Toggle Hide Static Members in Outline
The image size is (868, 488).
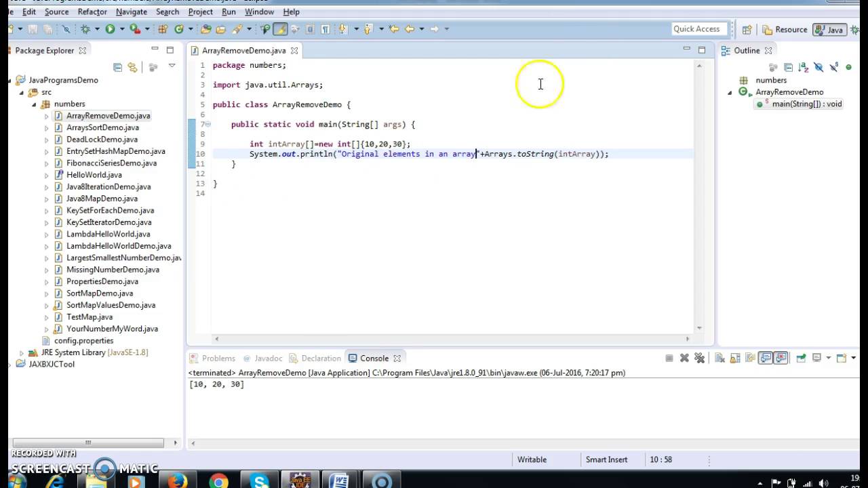click(x=834, y=67)
